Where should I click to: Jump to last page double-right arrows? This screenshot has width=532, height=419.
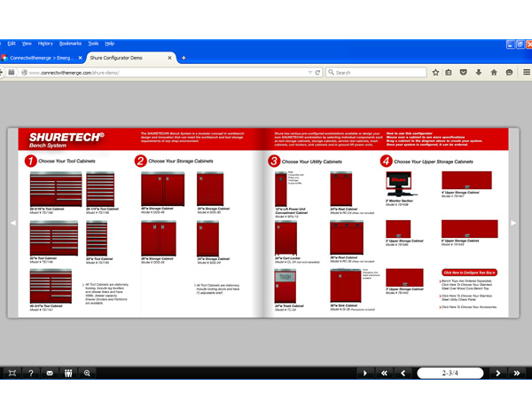tap(517, 373)
